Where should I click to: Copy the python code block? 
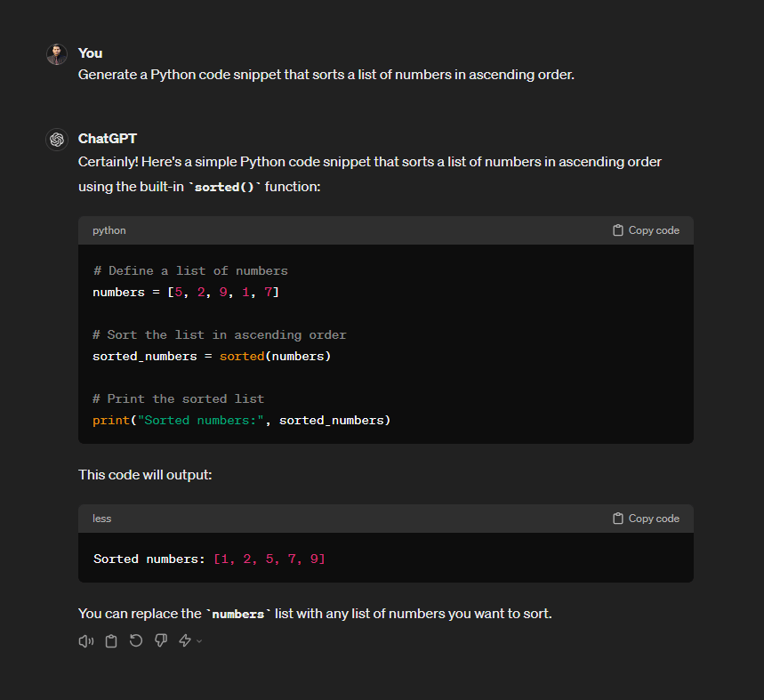pyautogui.click(x=646, y=230)
